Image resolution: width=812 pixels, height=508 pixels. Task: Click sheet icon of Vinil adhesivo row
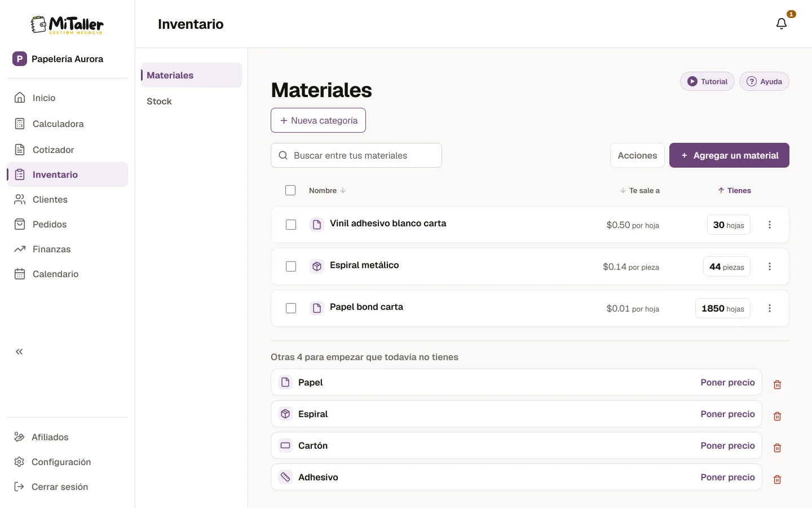(317, 225)
